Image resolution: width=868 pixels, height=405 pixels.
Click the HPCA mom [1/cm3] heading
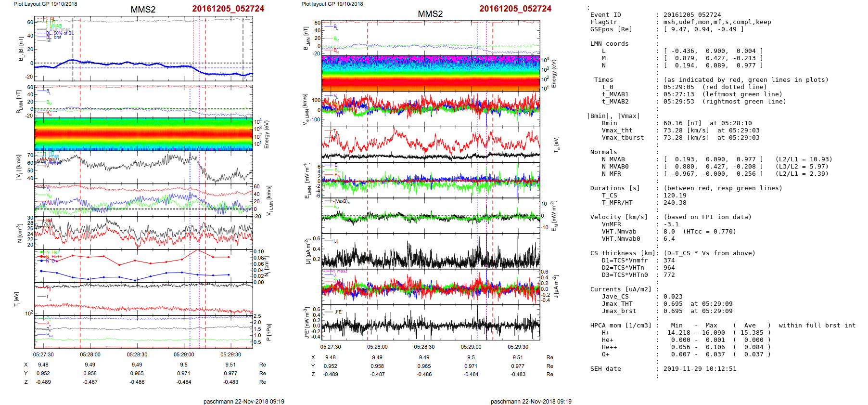point(621,326)
